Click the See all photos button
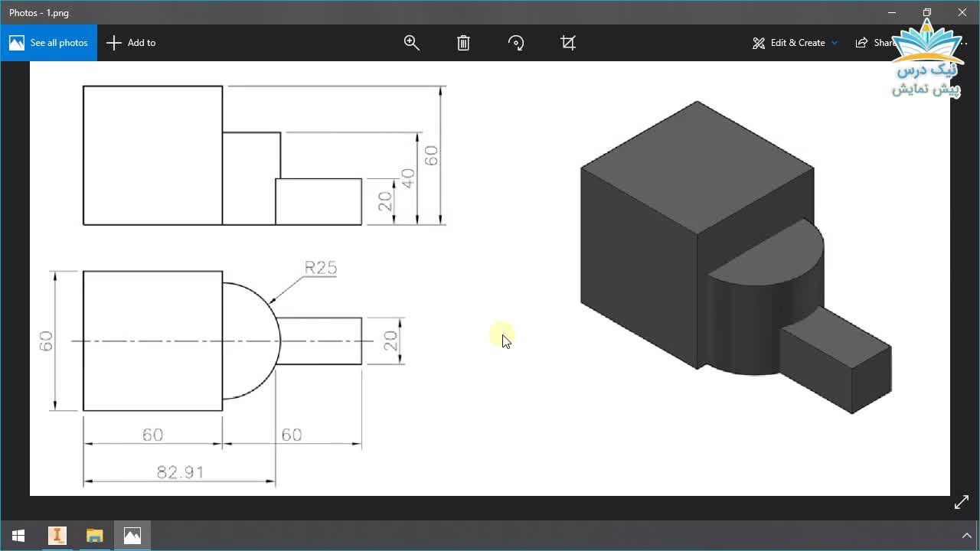This screenshot has width=980, height=551. 49,43
